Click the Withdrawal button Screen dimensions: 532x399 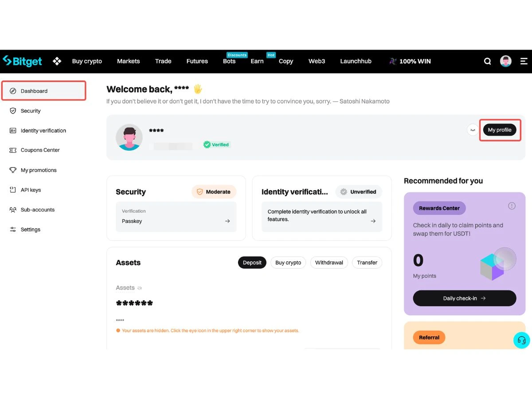[329, 262]
